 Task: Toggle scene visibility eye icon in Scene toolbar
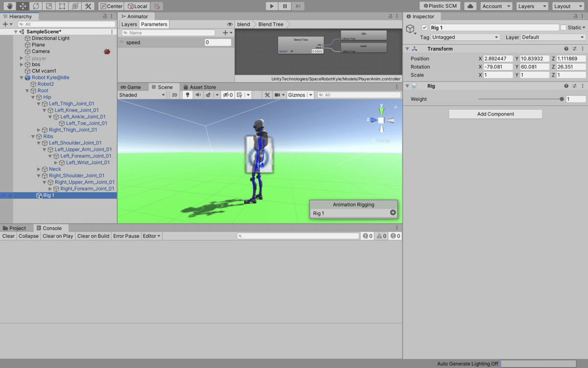pos(226,94)
